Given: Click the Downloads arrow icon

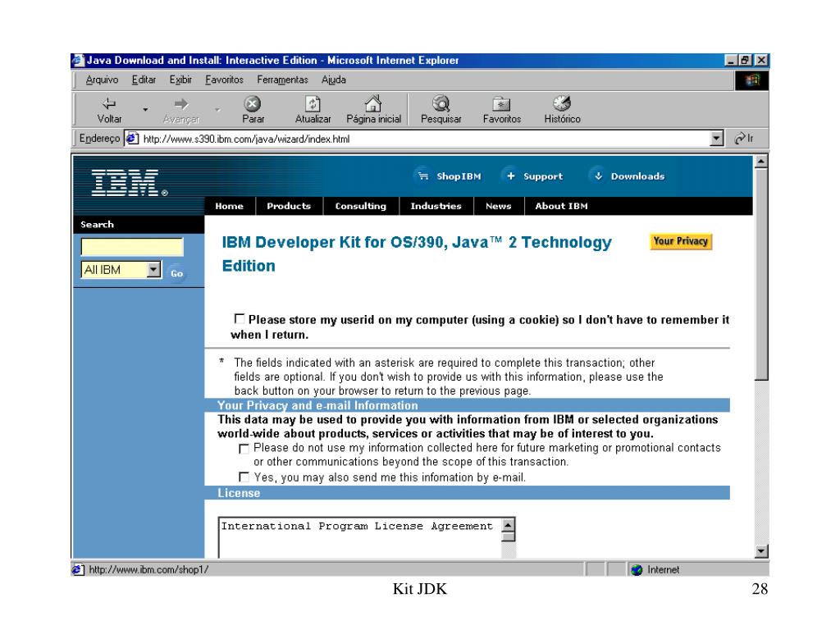Looking at the screenshot, I should (598, 176).
